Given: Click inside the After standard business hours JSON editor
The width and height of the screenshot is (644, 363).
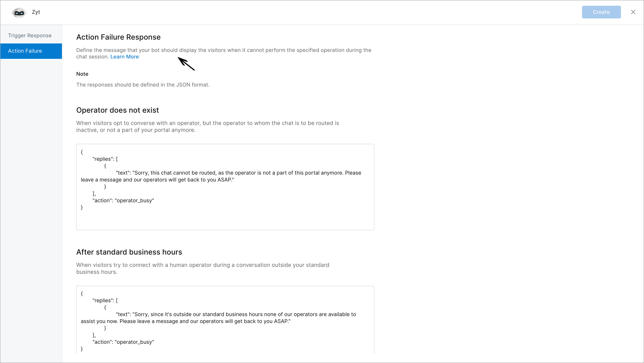Looking at the screenshot, I should [225, 320].
